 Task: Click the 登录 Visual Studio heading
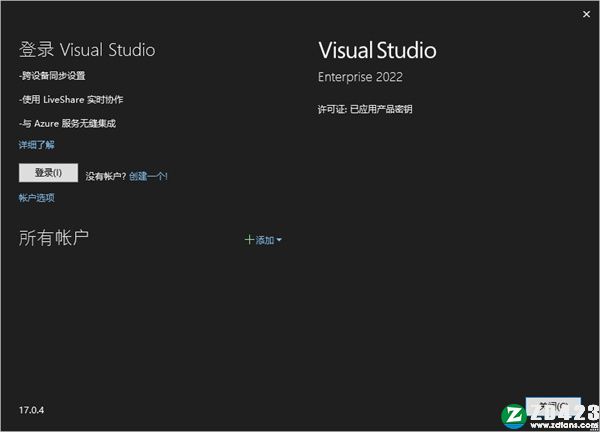(87, 50)
